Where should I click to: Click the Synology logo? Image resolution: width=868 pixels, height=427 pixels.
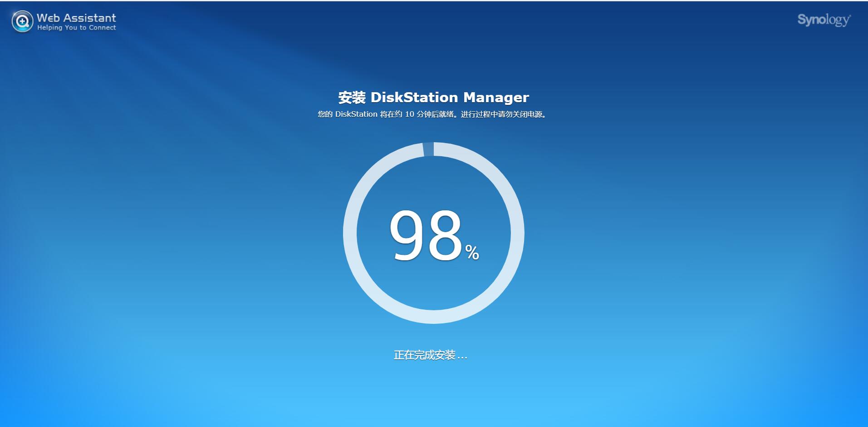pos(823,20)
